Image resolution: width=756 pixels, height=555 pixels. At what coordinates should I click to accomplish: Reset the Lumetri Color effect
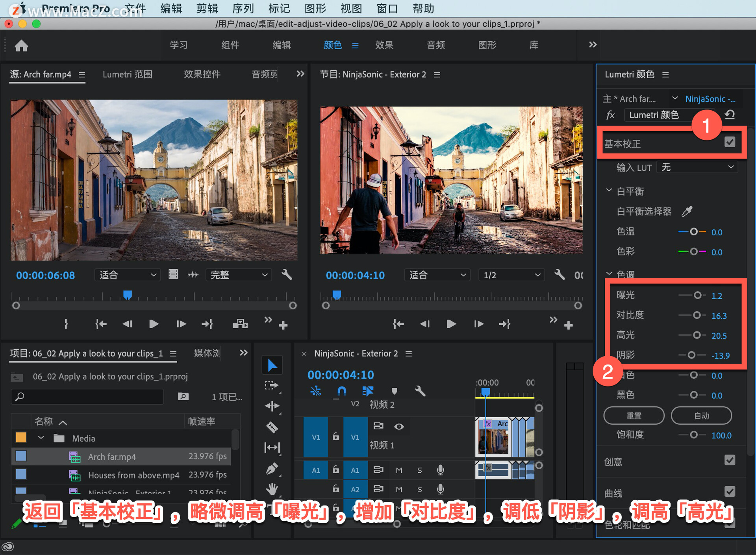(x=730, y=115)
